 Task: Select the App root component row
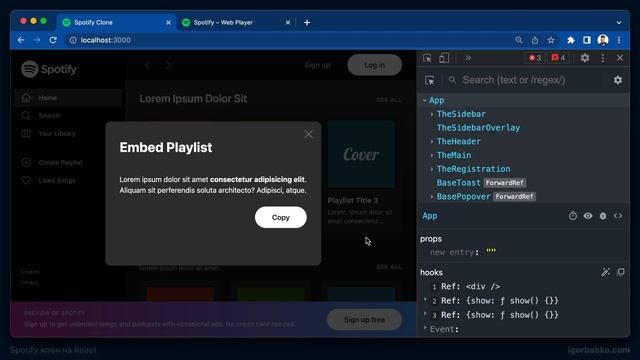point(523,100)
